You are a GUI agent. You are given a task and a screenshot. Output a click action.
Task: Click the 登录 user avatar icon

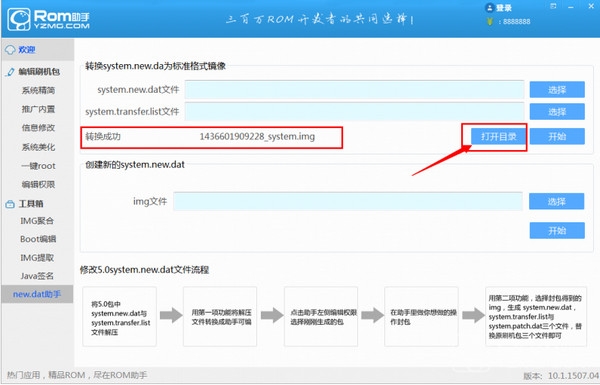click(489, 8)
